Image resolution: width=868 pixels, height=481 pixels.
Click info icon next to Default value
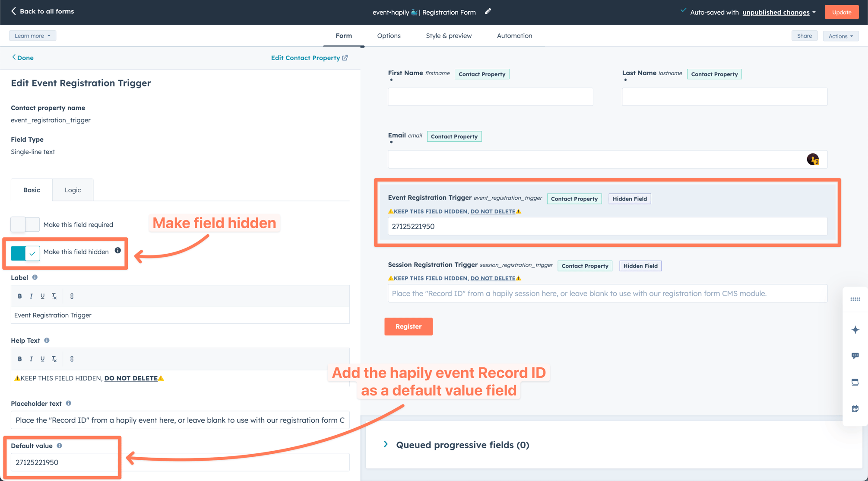[59, 446]
